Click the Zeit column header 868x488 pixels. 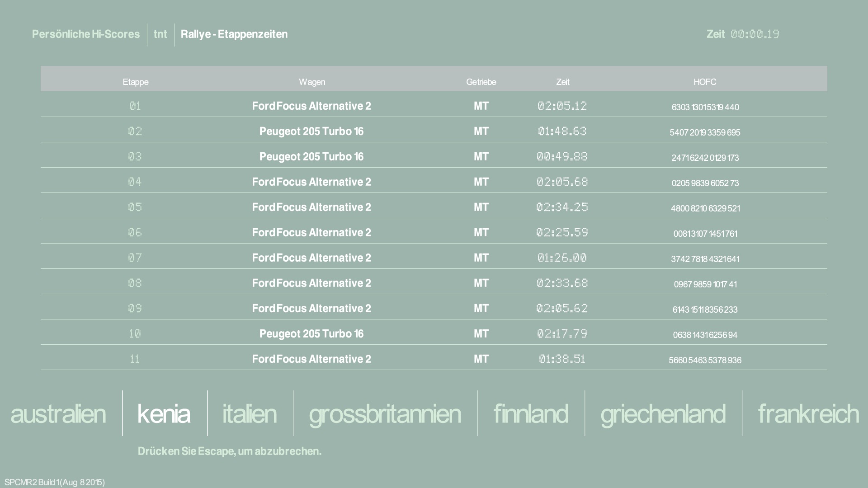[562, 82]
